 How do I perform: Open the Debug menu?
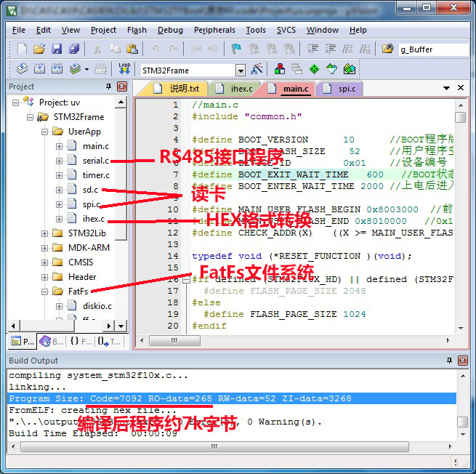[x=170, y=30]
